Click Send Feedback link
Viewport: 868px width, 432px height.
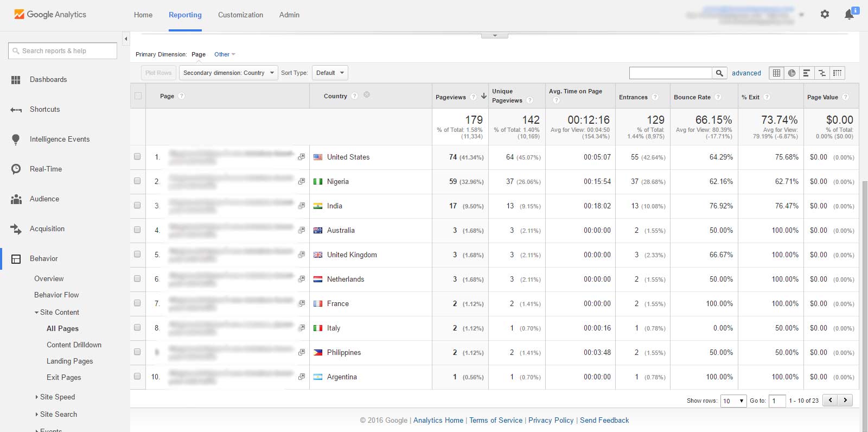pyautogui.click(x=604, y=420)
